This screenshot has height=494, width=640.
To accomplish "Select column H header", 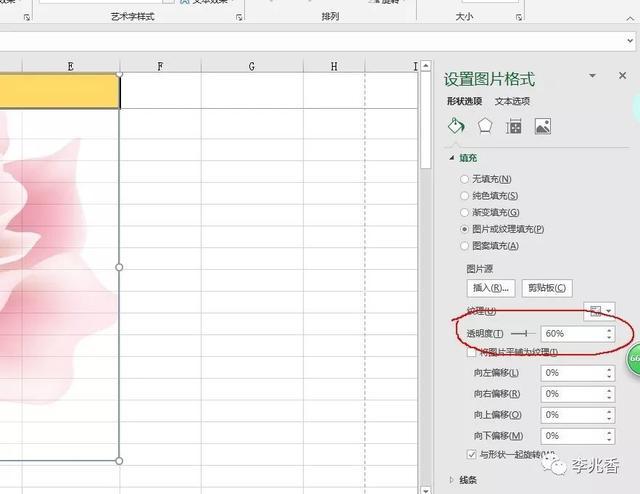I will 334,66.
